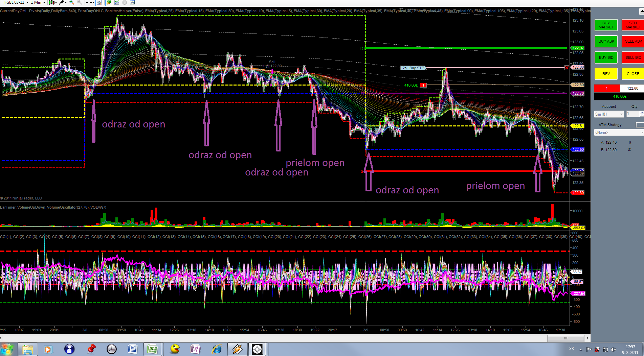Click the blue person icon in taskbar
This screenshot has width=644, height=356.
69,349
